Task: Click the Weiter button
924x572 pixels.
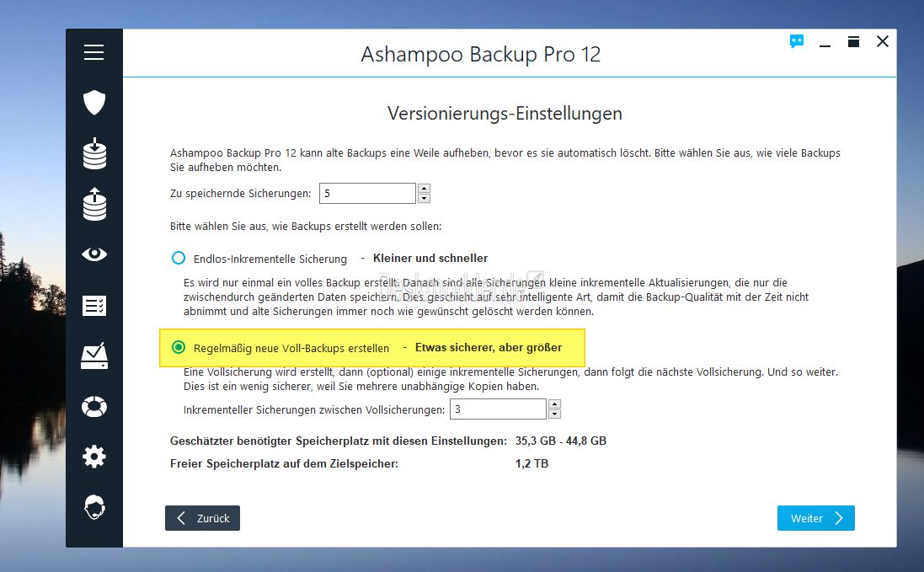Action: click(815, 518)
